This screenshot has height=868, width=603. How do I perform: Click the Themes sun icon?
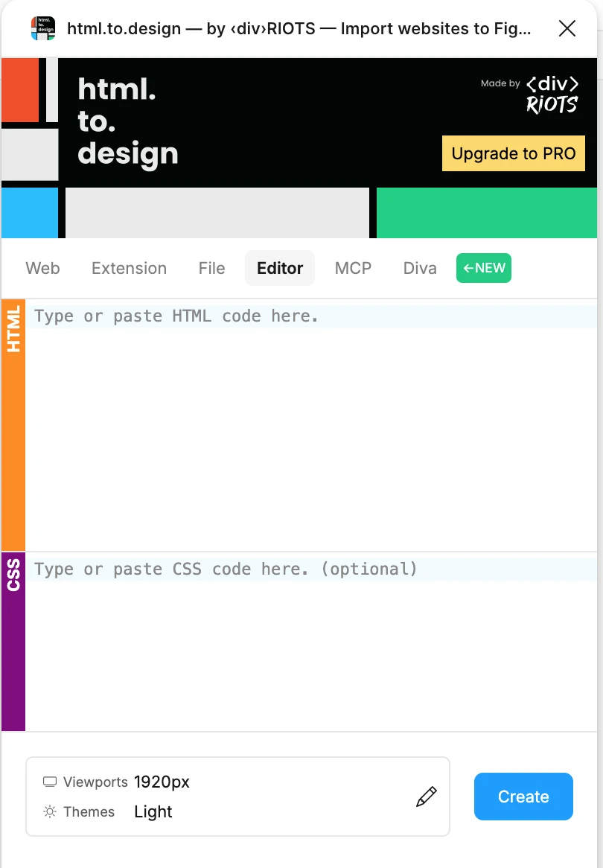coord(50,812)
